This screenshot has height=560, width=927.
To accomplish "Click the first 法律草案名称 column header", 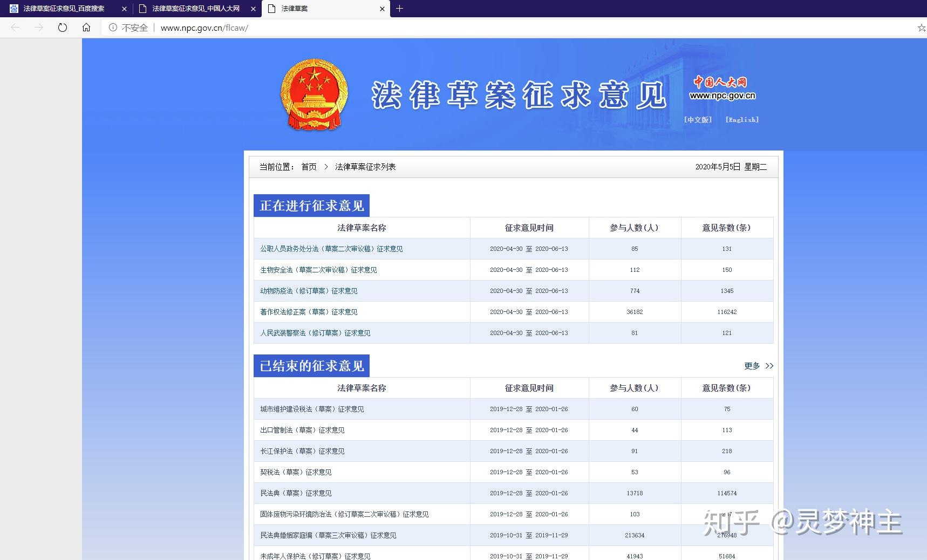I will (x=362, y=228).
